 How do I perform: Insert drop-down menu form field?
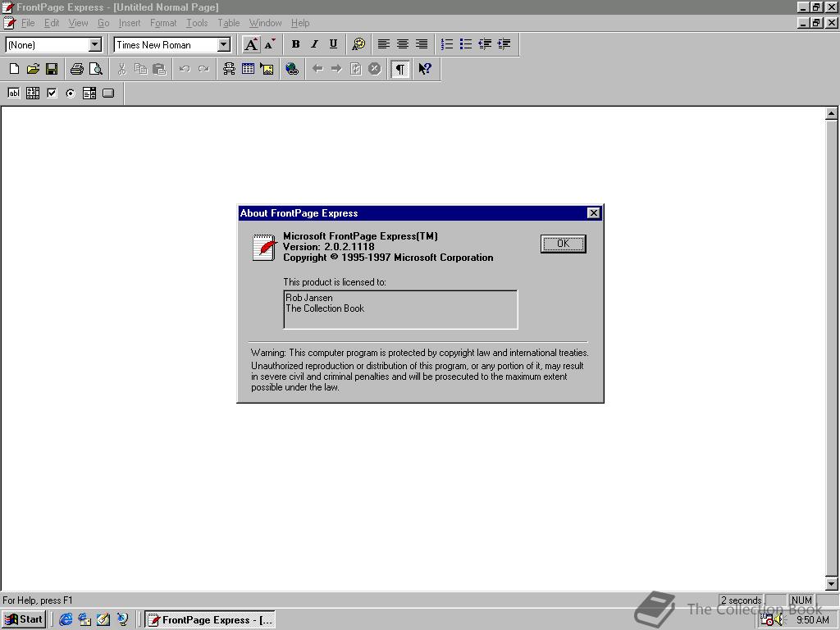pos(89,94)
